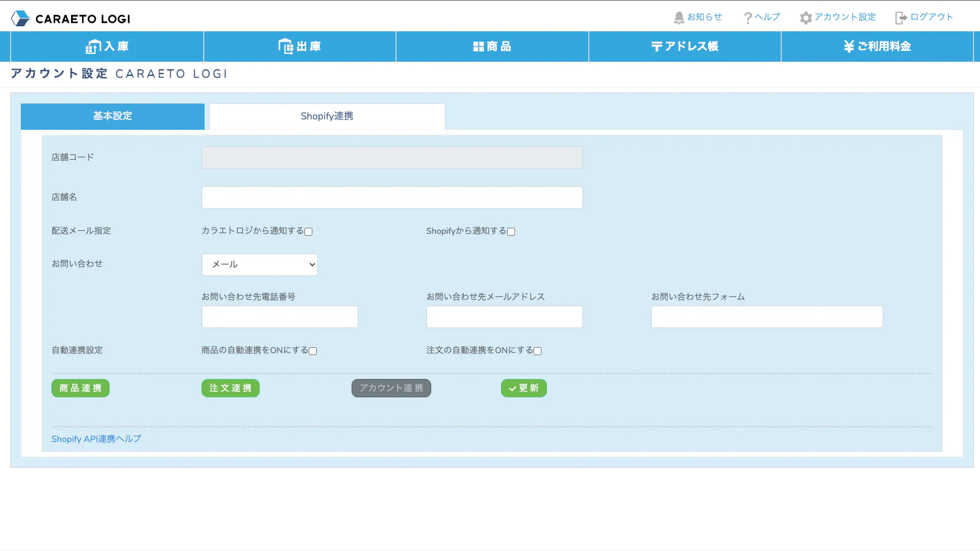Image resolution: width=980 pixels, height=551 pixels.
Task: Click the 配送メール指定 label
Action: [x=81, y=231]
